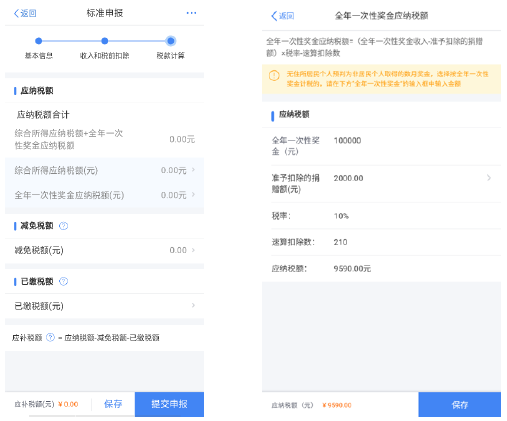The width and height of the screenshot is (507, 421).
Task: Tap the help icon next to 减免税额
Action: [x=63, y=226]
